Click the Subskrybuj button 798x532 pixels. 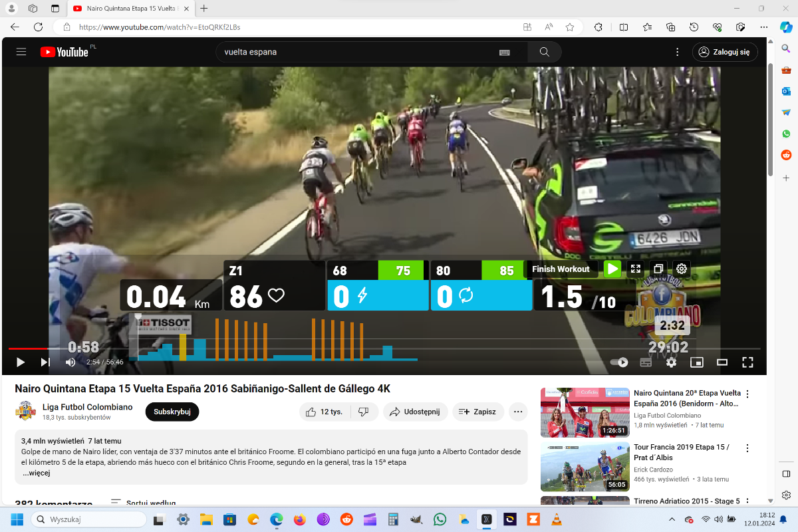coord(172,412)
